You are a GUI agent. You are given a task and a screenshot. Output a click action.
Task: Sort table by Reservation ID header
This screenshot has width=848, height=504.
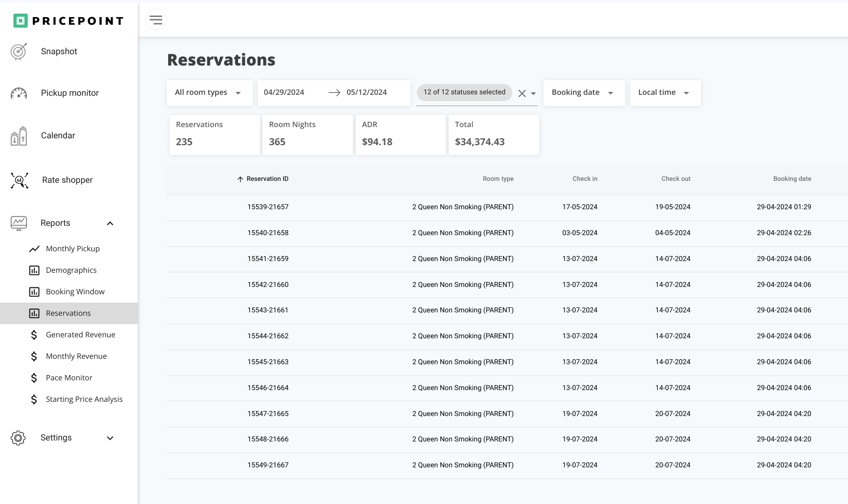pos(267,179)
